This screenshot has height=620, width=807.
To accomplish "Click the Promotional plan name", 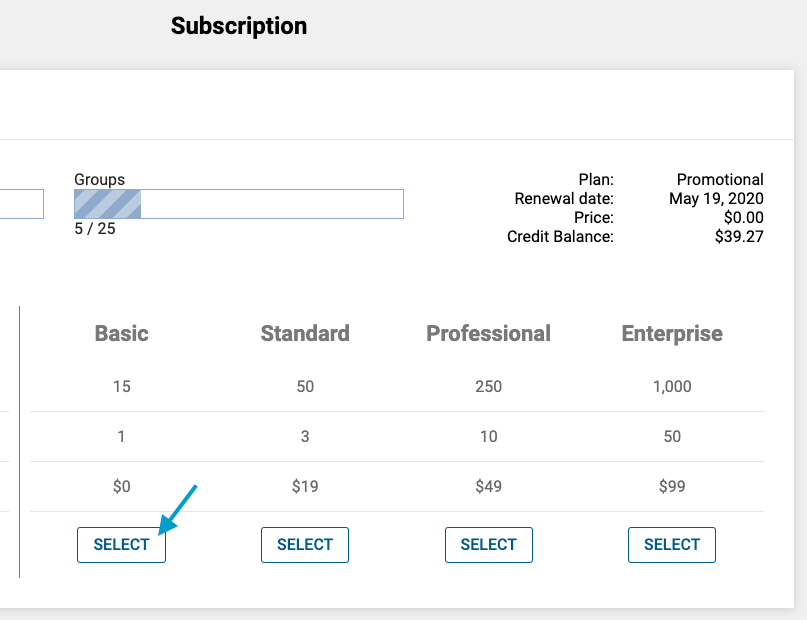I will [720, 179].
